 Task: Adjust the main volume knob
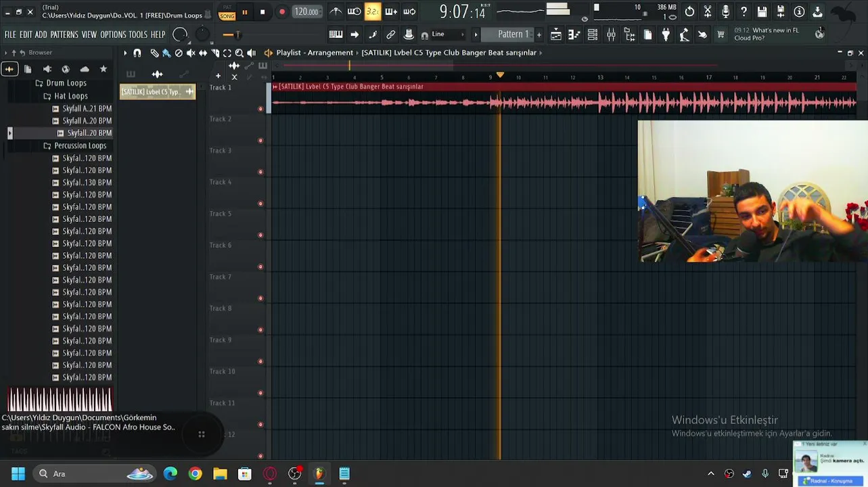[x=180, y=34]
